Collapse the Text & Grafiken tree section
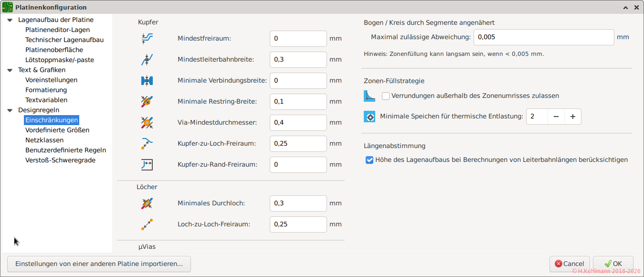This screenshot has width=644, height=277. pos(10,70)
